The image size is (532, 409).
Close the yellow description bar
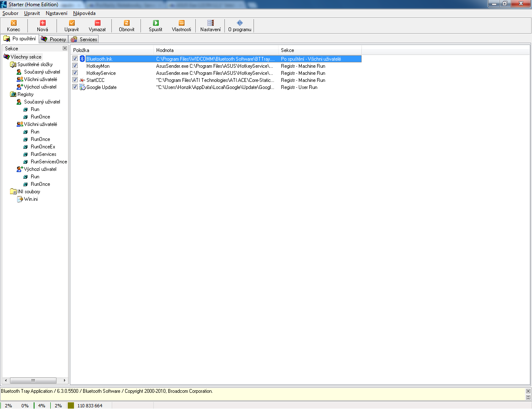(x=528, y=391)
